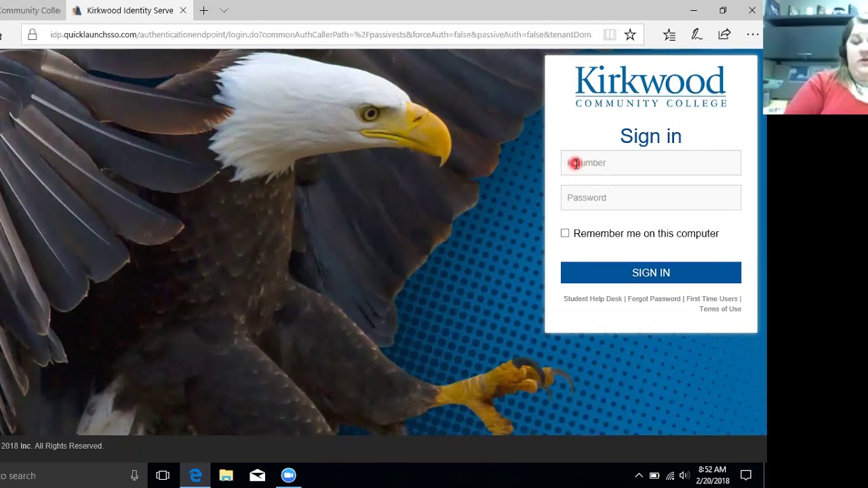Click the SIGN IN button

tap(650, 272)
